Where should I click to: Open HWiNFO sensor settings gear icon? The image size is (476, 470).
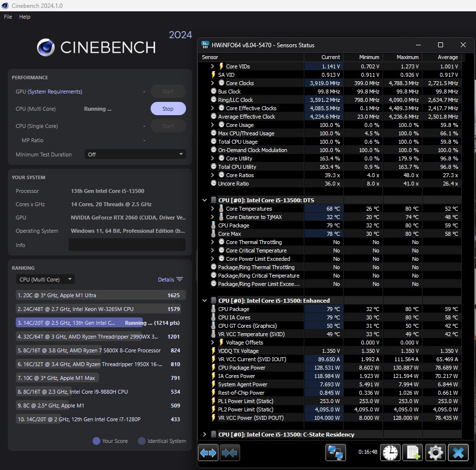click(435, 453)
